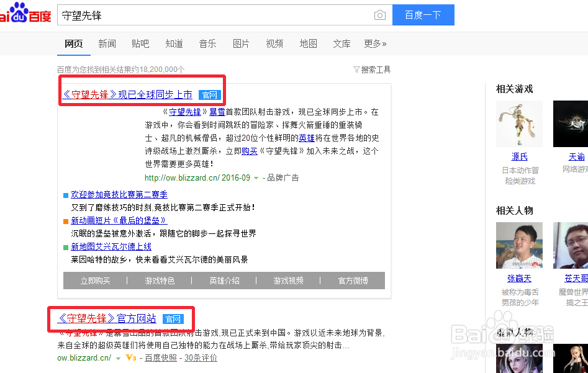This screenshot has width=588, height=373.
Task: Click the 官网 badge beside 现已全球同步上市
Action: pos(210,95)
